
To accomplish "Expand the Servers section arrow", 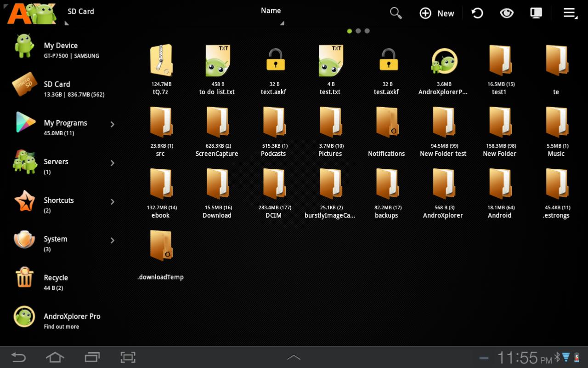I will click(113, 163).
